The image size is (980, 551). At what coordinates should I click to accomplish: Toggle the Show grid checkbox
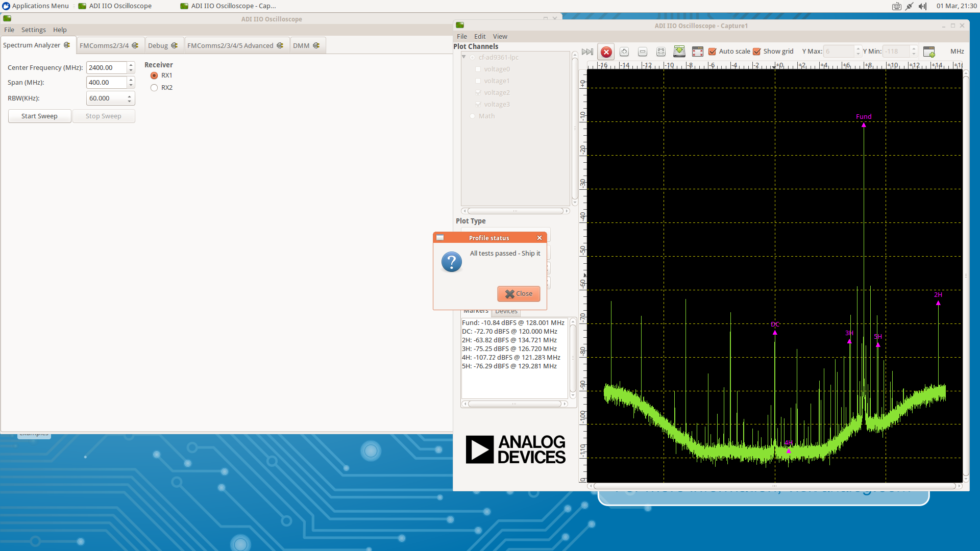click(x=757, y=52)
